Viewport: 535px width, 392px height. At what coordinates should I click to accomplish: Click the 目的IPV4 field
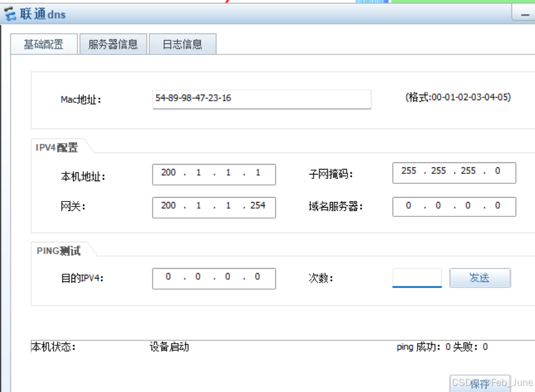click(214, 279)
